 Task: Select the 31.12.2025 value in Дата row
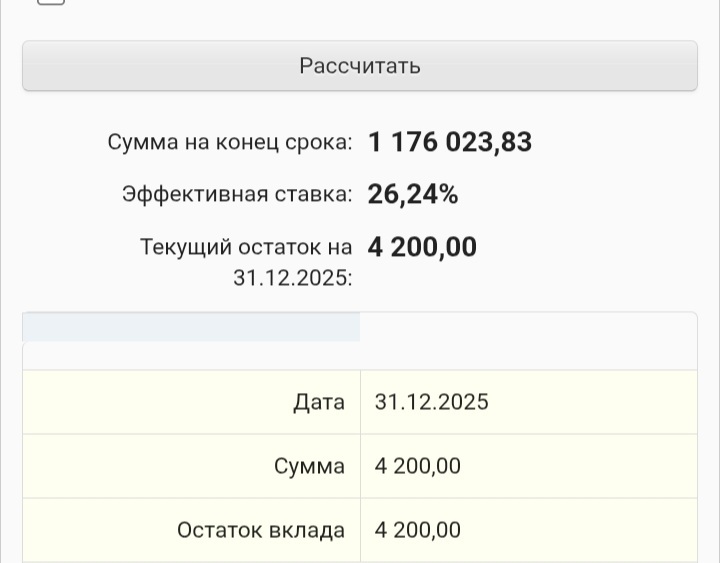[x=432, y=402]
